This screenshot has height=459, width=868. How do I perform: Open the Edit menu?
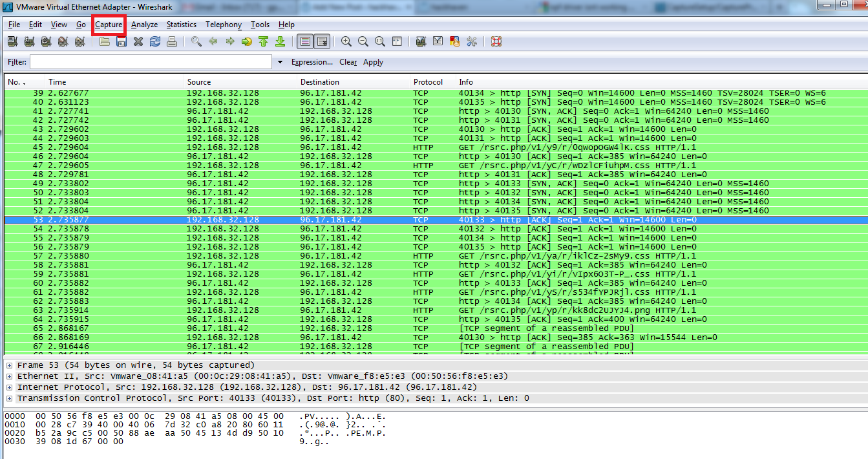click(36, 25)
